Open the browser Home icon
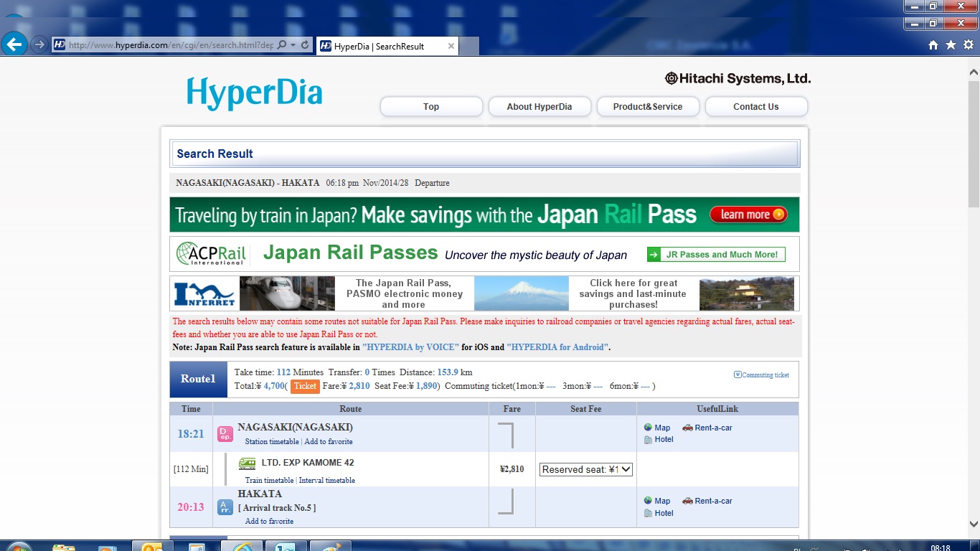Image resolution: width=980 pixels, height=551 pixels. pyautogui.click(x=933, y=44)
